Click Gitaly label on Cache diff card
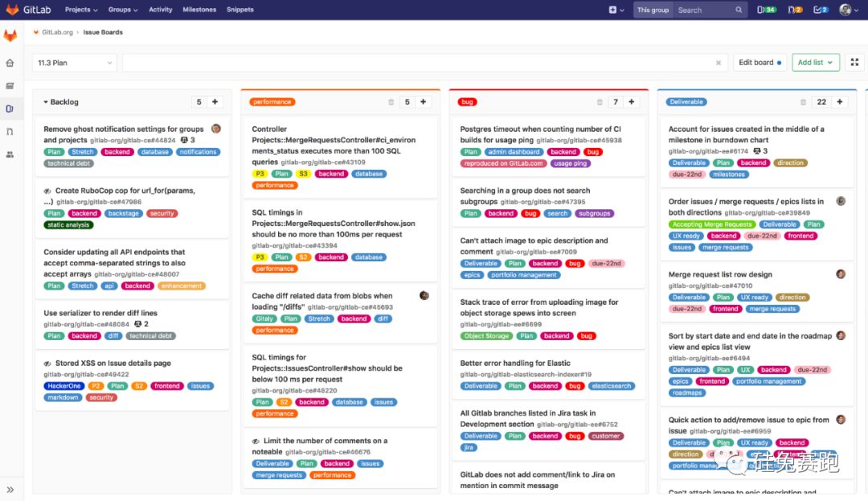Viewport: 868px width, 501px height. pos(264,319)
